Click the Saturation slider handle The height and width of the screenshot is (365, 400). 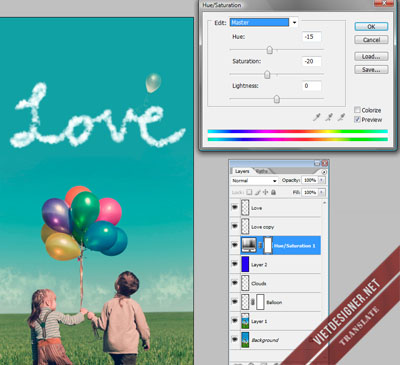coord(267,75)
